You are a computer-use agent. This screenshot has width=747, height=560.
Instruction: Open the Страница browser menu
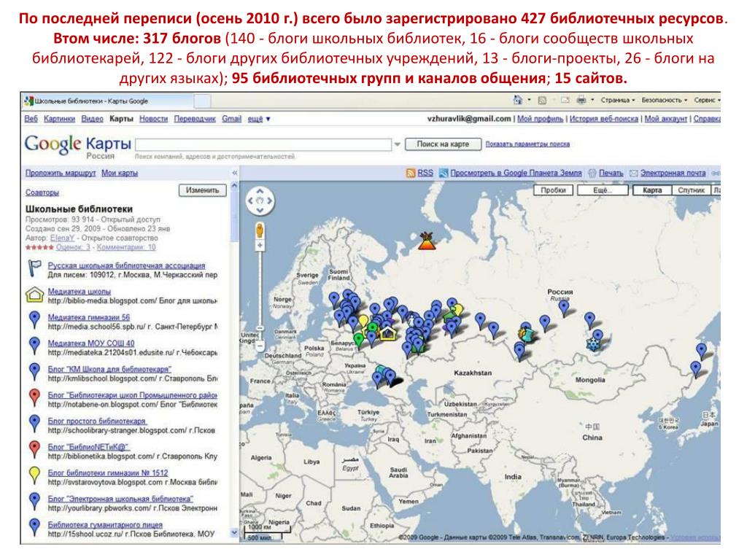(x=618, y=100)
